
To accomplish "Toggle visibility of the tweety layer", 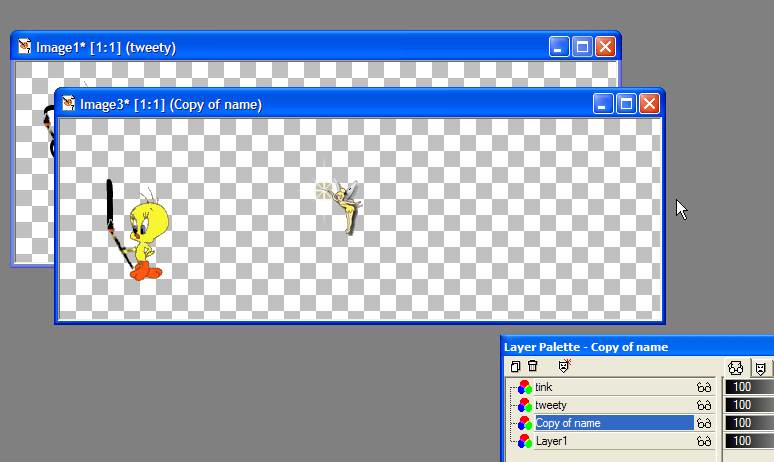I will [704, 406].
